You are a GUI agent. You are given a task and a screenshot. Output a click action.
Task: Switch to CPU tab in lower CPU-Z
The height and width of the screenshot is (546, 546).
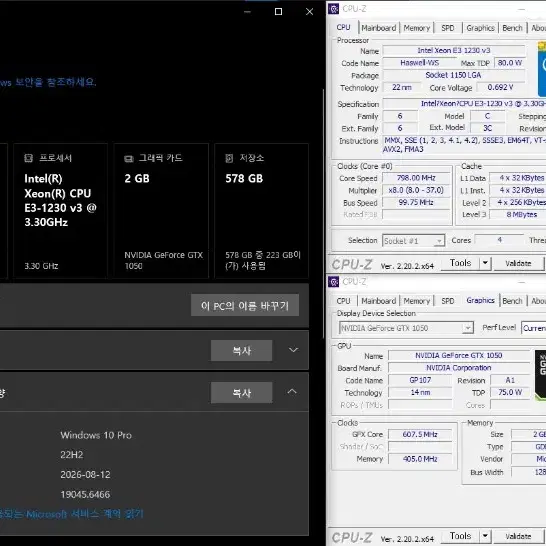pos(344,301)
